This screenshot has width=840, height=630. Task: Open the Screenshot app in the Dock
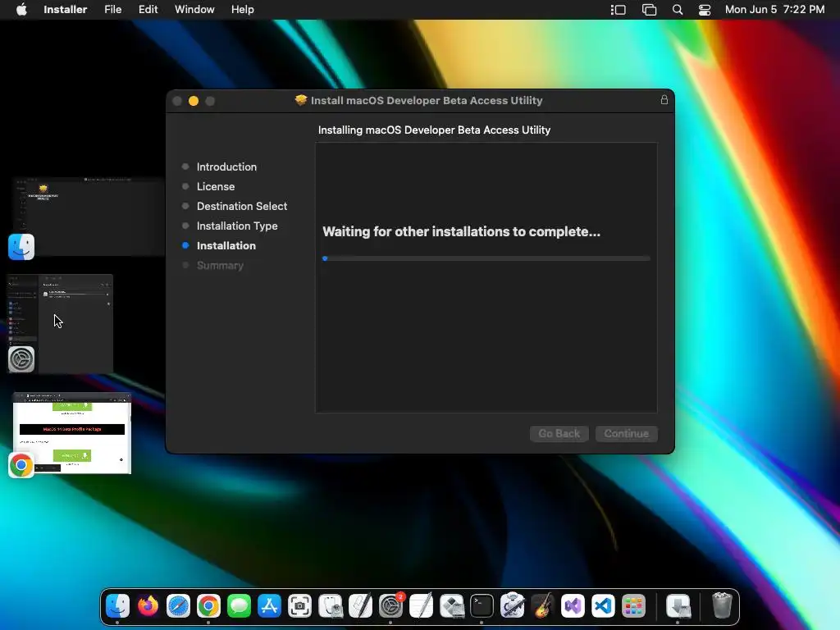[x=300, y=606]
